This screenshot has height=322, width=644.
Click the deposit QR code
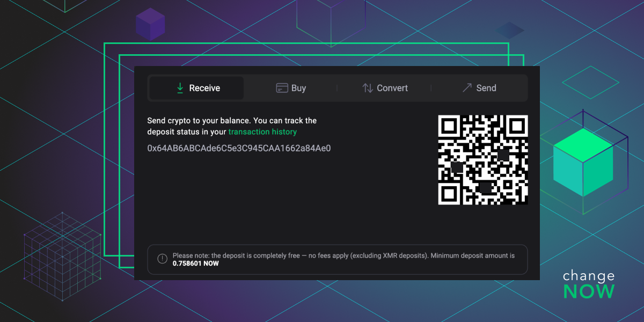point(483,160)
